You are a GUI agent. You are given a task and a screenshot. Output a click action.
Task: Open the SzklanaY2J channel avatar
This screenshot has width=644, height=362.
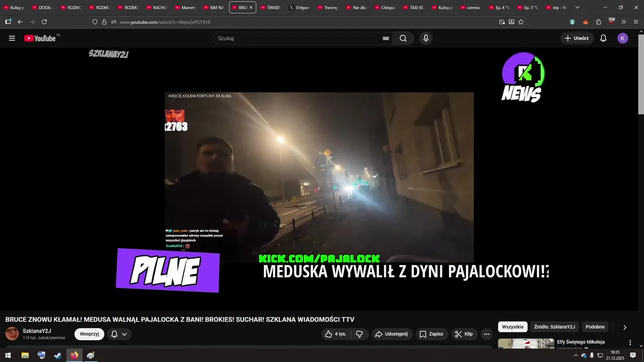coord(12,334)
